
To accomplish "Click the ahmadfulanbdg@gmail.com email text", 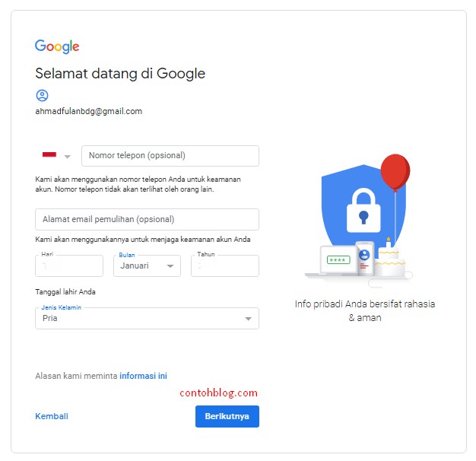I will (88, 111).
